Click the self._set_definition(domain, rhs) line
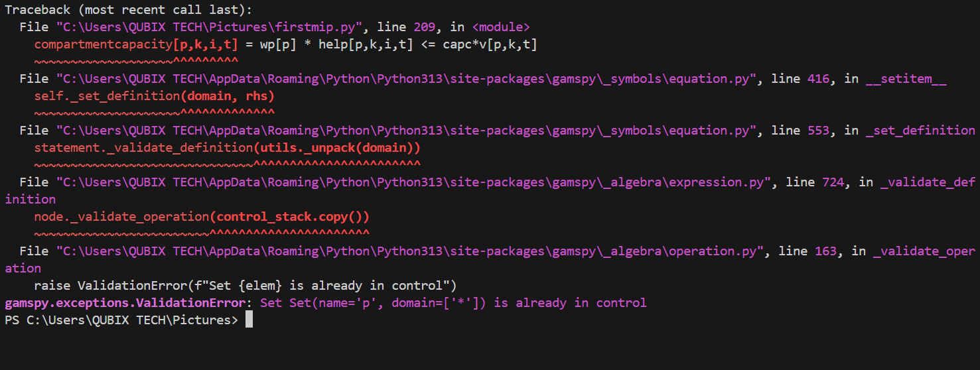Viewport: 980px width, 370px height. 154,96
